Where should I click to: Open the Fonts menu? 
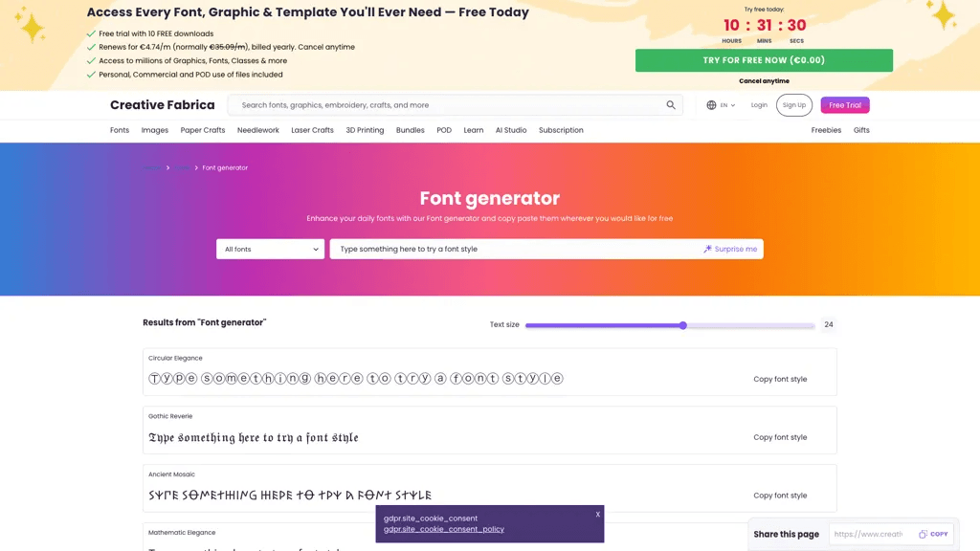click(x=120, y=130)
